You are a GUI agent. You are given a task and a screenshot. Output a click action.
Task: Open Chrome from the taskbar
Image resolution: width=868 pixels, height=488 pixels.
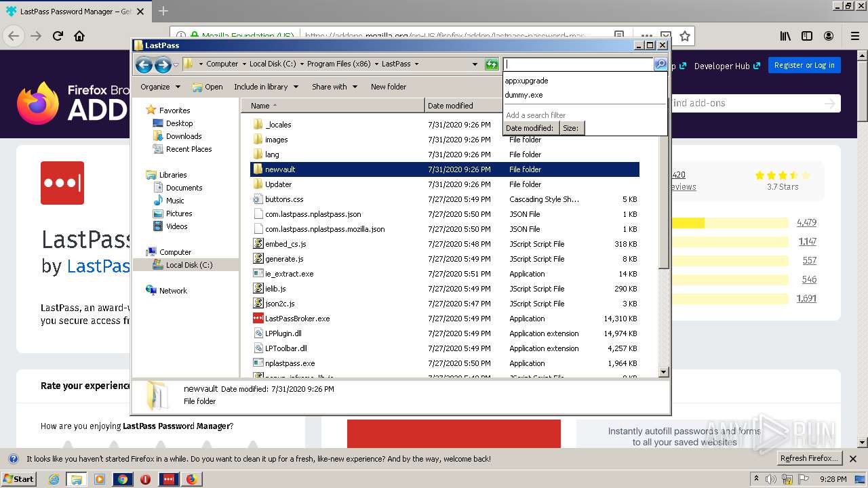[123, 479]
